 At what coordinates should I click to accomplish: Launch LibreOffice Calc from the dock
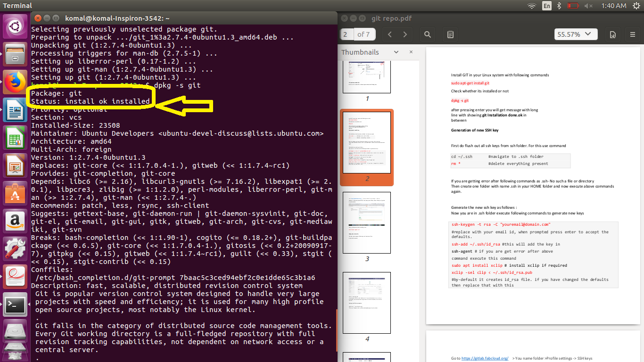[15, 138]
